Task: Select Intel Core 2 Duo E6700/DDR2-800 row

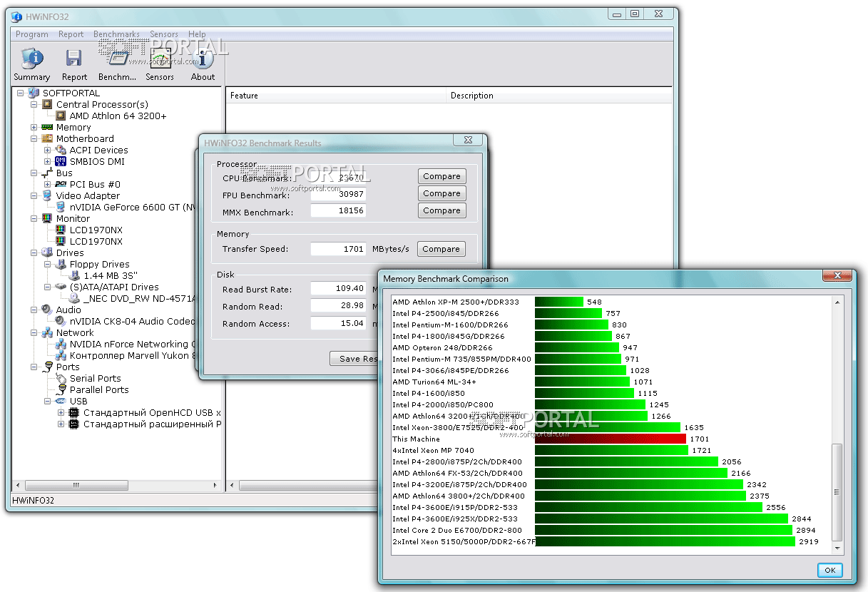Action: coord(457,530)
